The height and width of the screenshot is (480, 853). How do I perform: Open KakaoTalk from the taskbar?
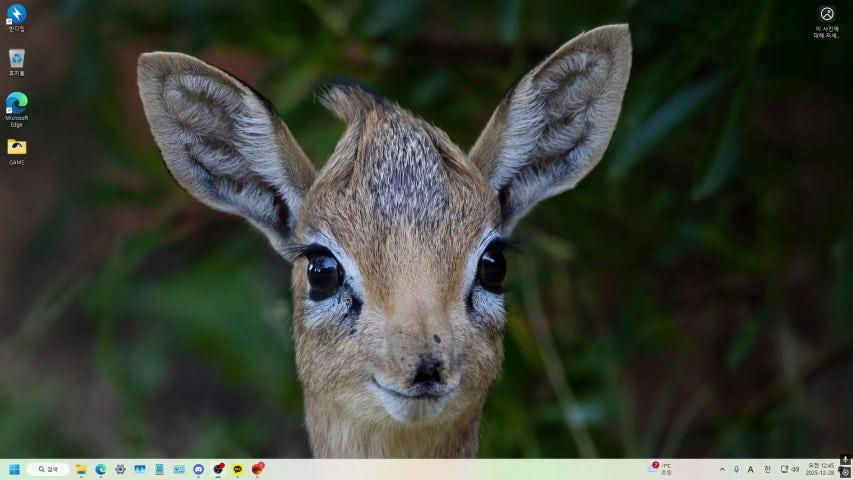pyautogui.click(x=237, y=469)
